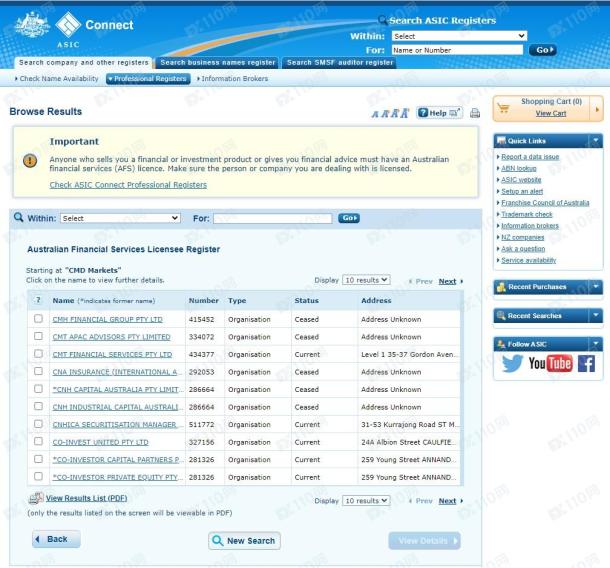Tick checkbox for CO-INVEST UNITED PTY LTD
The width and height of the screenshot is (610, 568).
[38, 441]
